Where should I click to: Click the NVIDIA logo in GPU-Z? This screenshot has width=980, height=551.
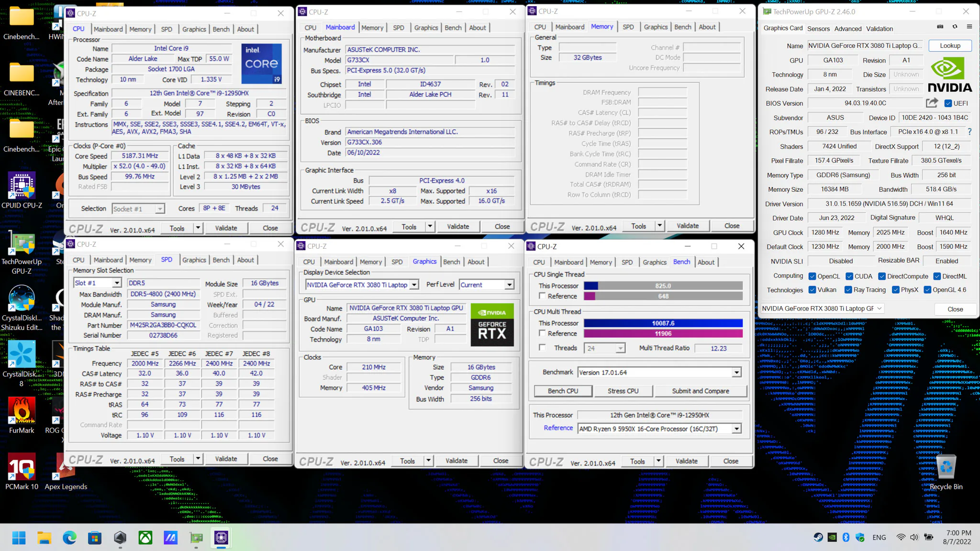click(950, 75)
